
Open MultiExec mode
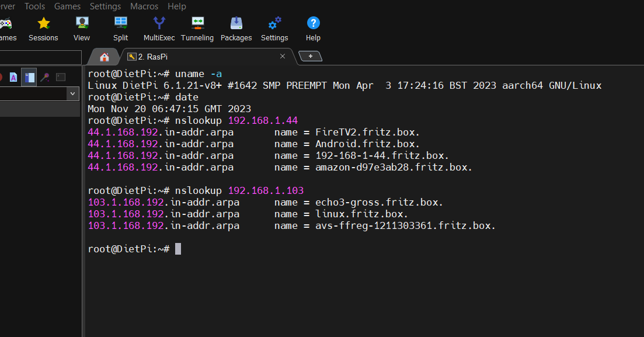159,26
